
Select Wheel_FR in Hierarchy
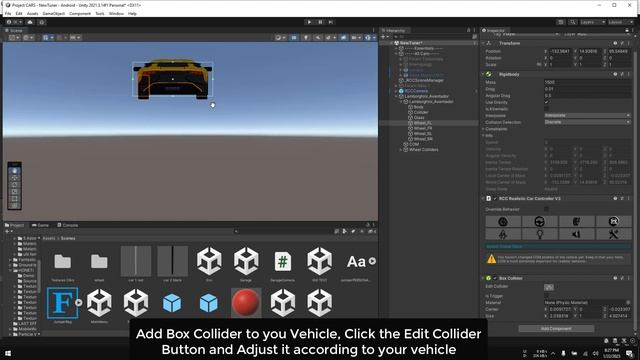coord(423,128)
